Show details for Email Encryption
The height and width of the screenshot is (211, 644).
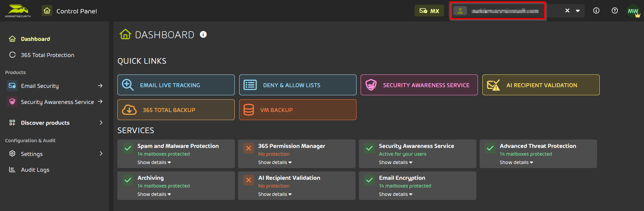pyautogui.click(x=395, y=194)
